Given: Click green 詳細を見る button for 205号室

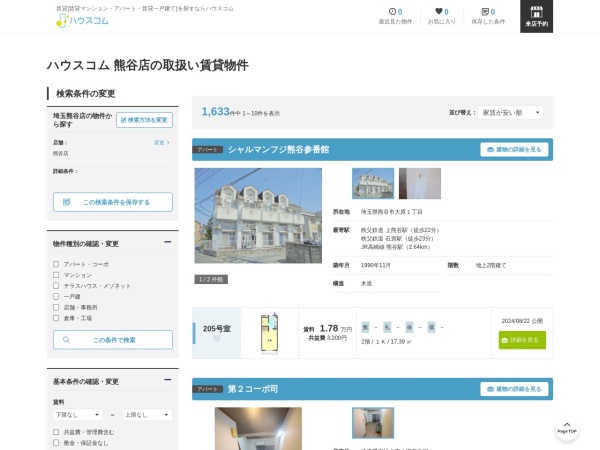Looking at the screenshot, I should click(522, 340).
